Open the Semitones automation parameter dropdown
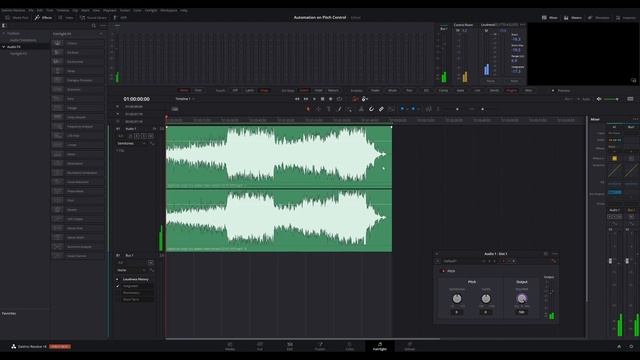The width and height of the screenshot is (640, 360). point(132,144)
